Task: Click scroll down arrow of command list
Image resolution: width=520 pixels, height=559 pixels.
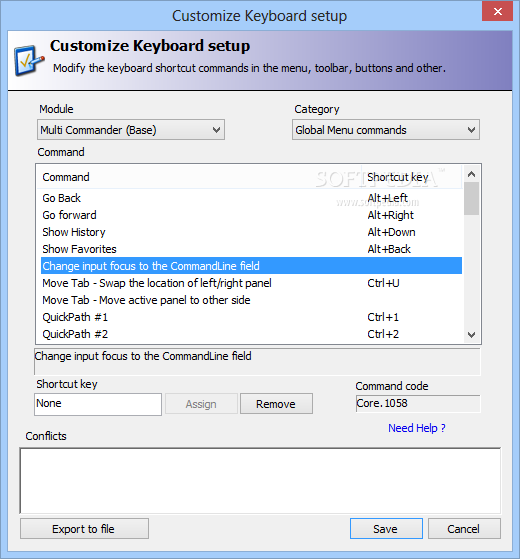Action: click(472, 334)
